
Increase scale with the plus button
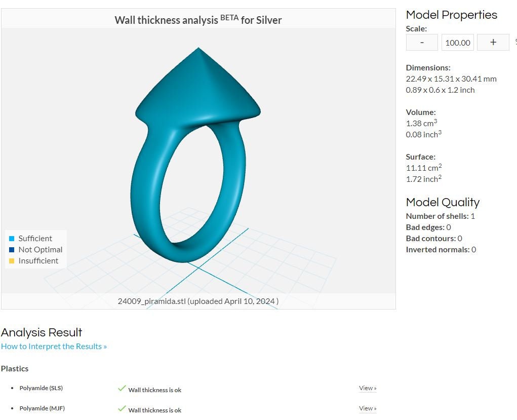click(x=493, y=42)
